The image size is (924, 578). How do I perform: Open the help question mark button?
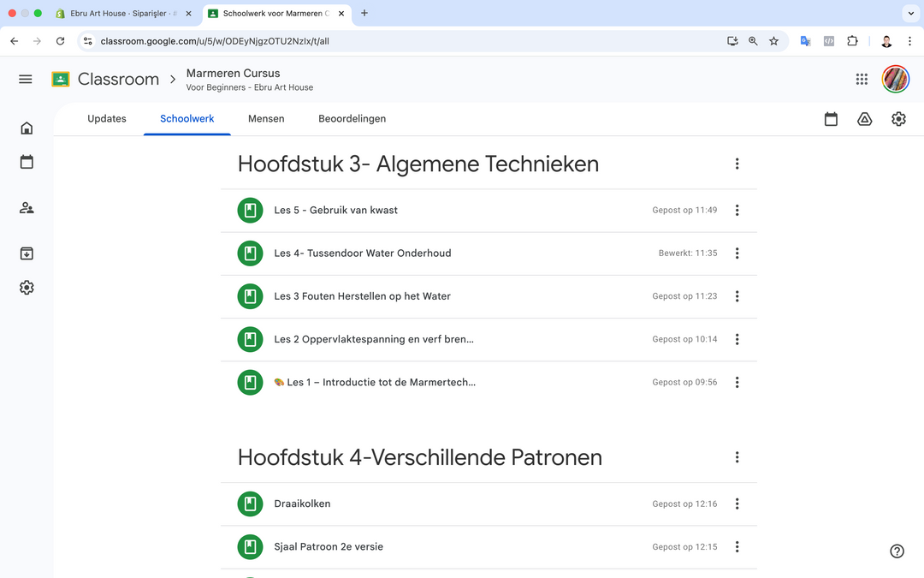(x=896, y=551)
